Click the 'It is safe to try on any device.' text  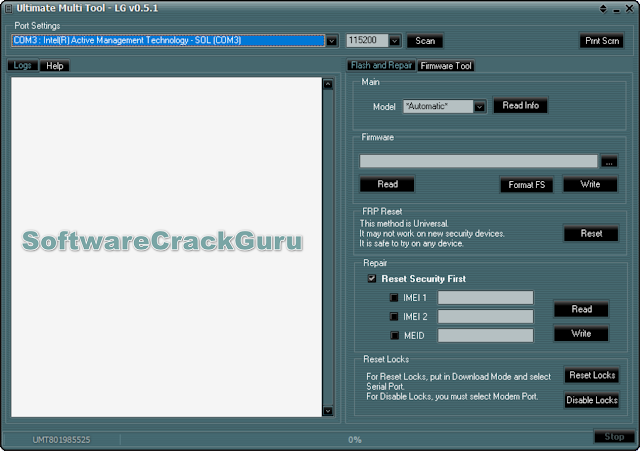[411, 243]
